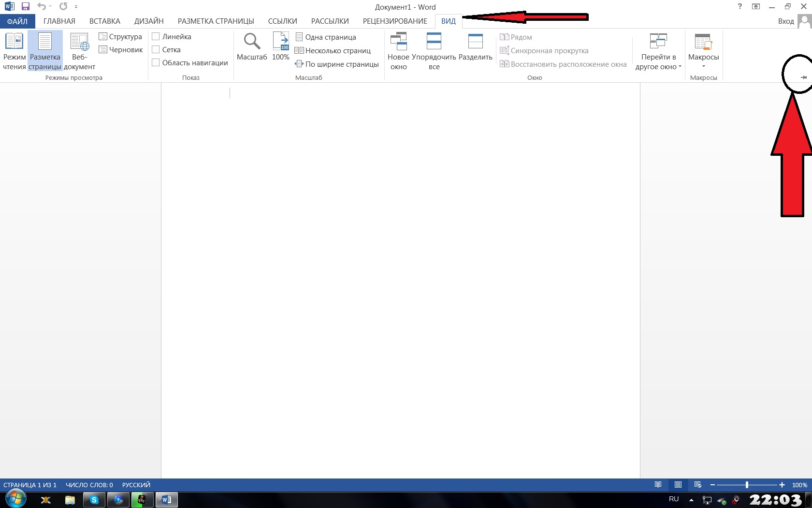Open Word Help question mark
The image size is (812, 508).
click(x=739, y=6)
